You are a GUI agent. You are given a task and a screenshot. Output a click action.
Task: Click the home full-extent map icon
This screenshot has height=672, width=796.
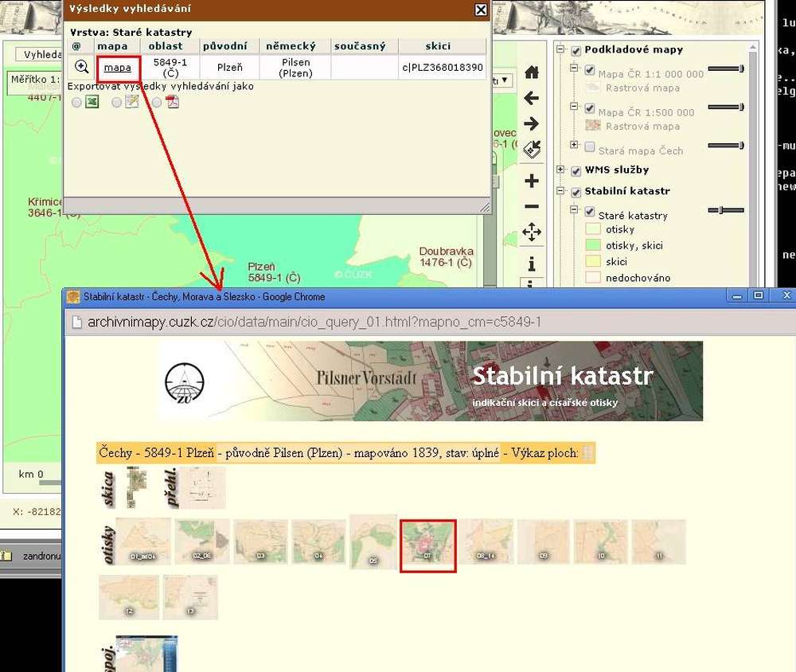pyautogui.click(x=532, y=72)
